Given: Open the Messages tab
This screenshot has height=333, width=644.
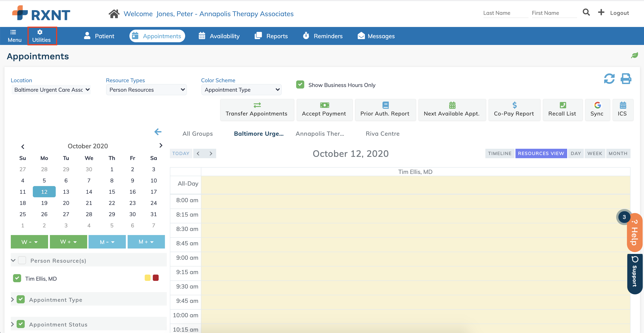Looking at the screenshot, I should 376,36.
